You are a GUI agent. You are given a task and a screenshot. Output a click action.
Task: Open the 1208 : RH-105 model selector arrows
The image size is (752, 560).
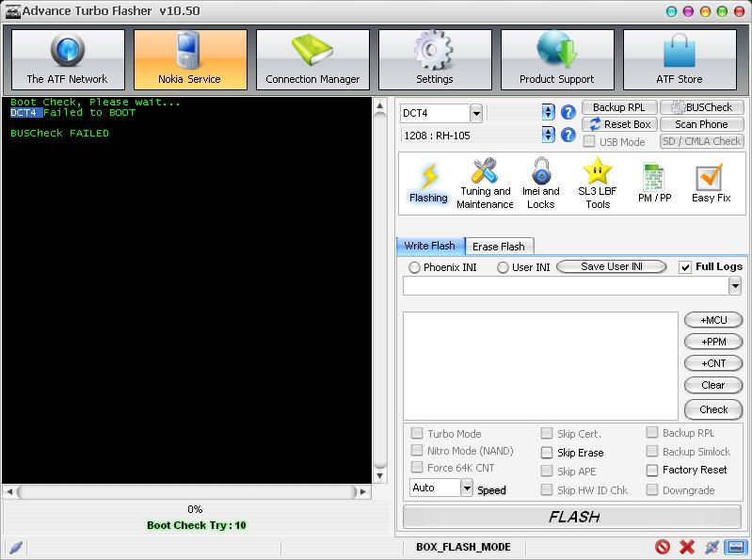tap(548, 136)
